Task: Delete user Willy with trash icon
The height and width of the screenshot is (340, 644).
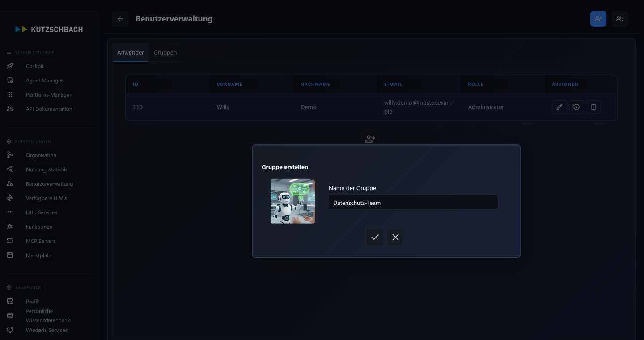Action: click(593, 107)
